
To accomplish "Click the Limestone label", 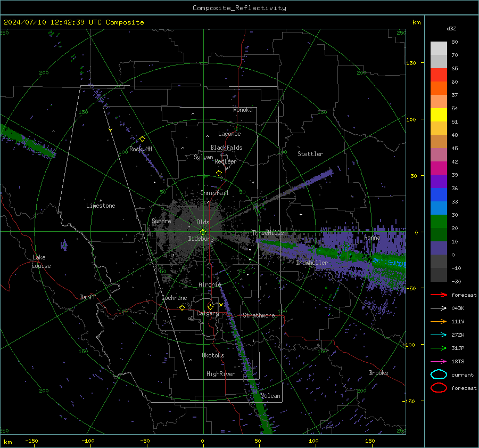I will 101,206.
